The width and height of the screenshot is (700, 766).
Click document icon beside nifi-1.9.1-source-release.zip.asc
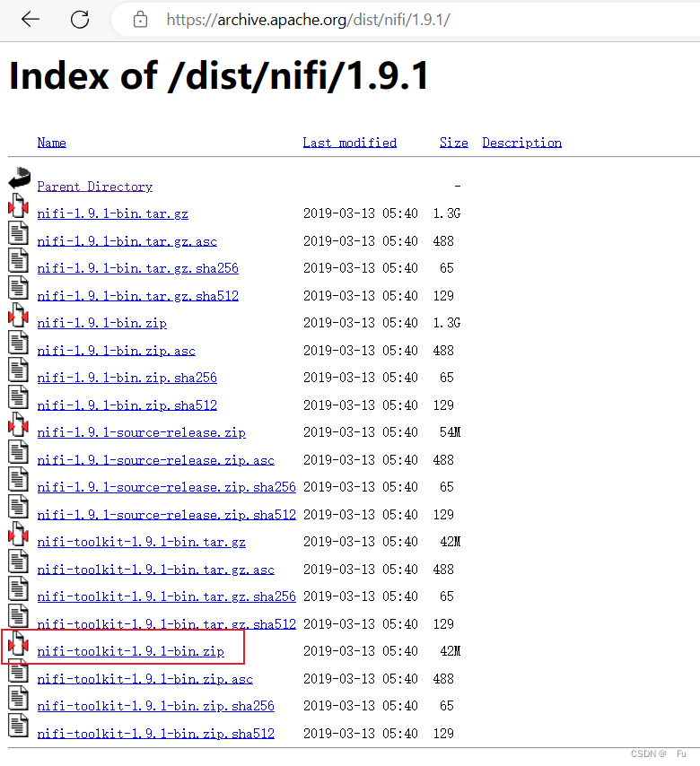[x=18, y=451]
